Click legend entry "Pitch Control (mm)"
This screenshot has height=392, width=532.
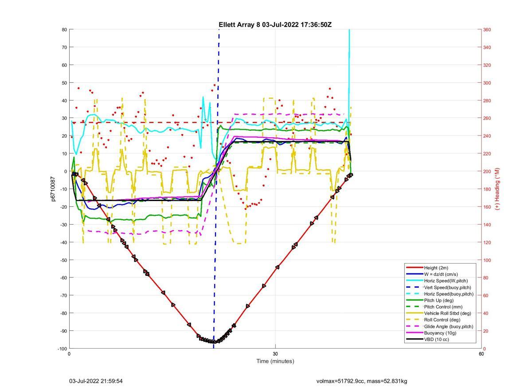(x=443, y=307)
